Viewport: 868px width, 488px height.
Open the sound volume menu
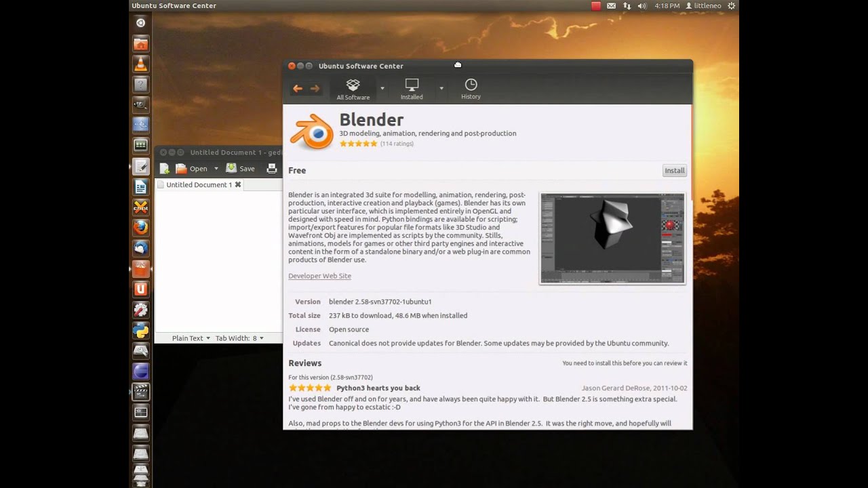click(642, 5)
